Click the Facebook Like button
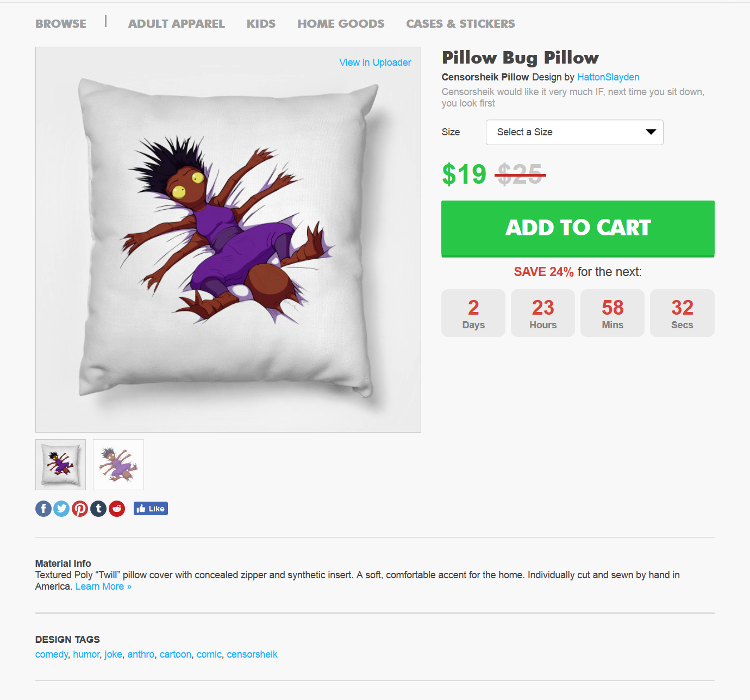The image size is (750, 700). (x=151, y=509)
